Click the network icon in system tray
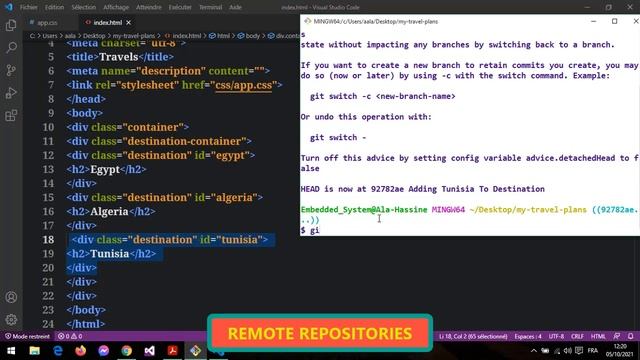Image resolution: width=640 pixels, height=360 pixels. (557, 351)
